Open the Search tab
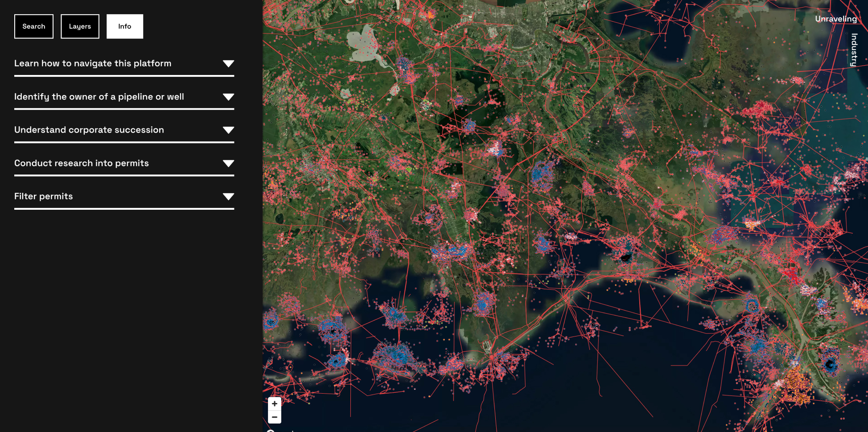The width and height of the screenshot is (868, 432). 34,26
